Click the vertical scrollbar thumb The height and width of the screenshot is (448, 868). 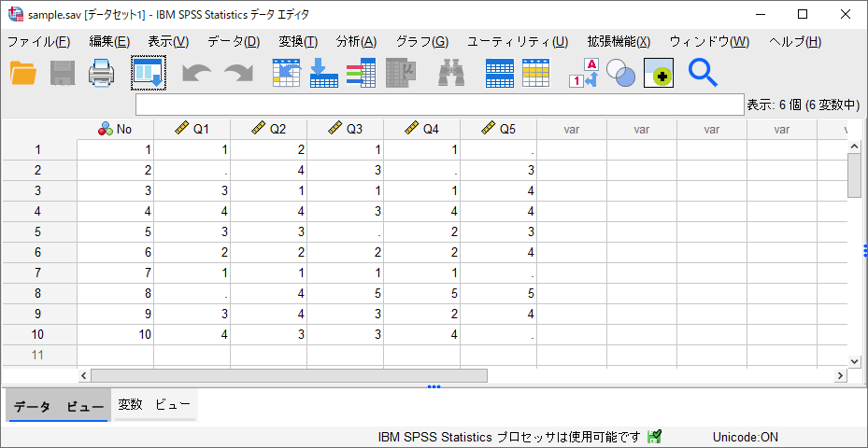(854, 175)
